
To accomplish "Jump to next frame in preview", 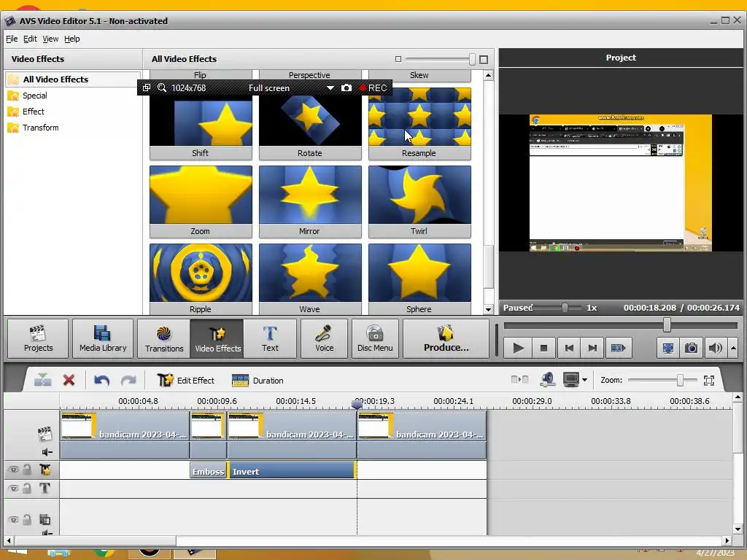I will coord(592,348).
